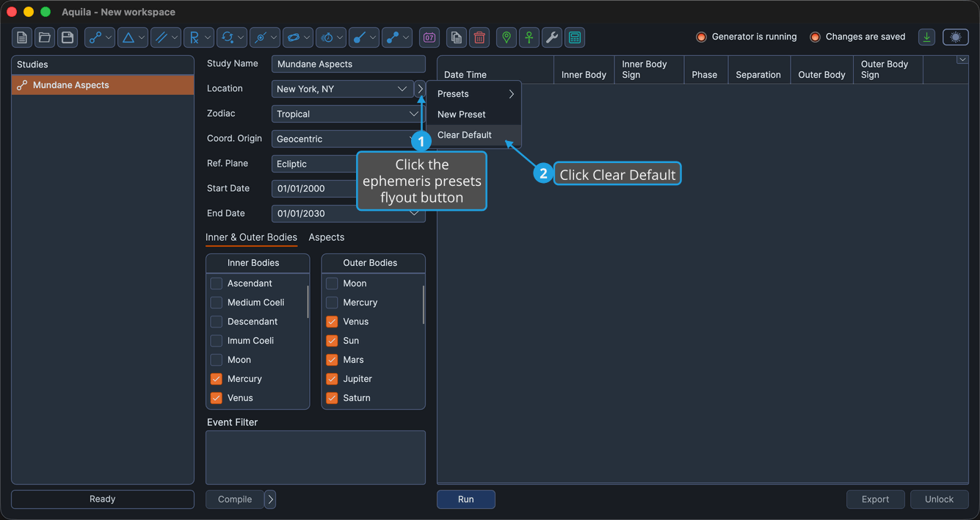This screenshot has width=980, height=520.
Task: Click the Inner Bodies list scrollbar
Action: pos(308,301)
